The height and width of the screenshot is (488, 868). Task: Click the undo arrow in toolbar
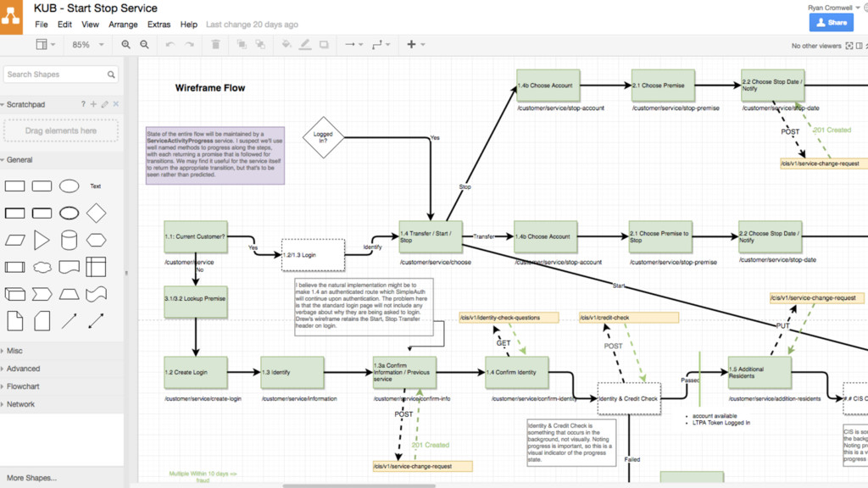170,45
